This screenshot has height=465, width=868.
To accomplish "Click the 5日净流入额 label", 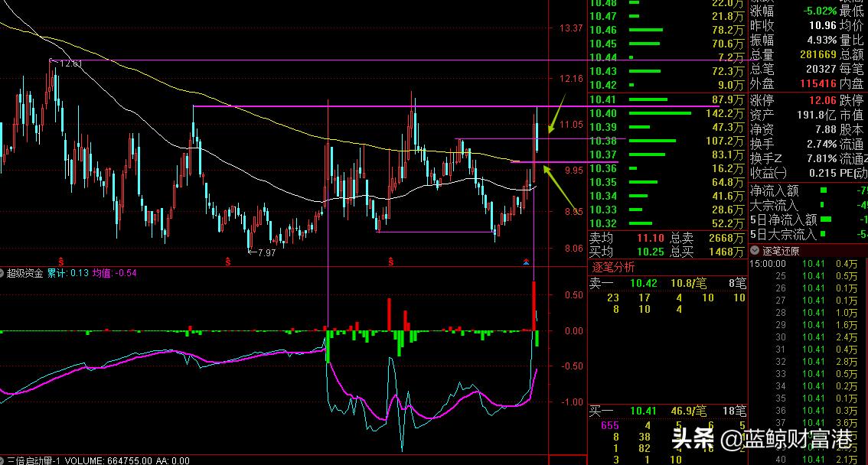I will [x=783, y=220].
